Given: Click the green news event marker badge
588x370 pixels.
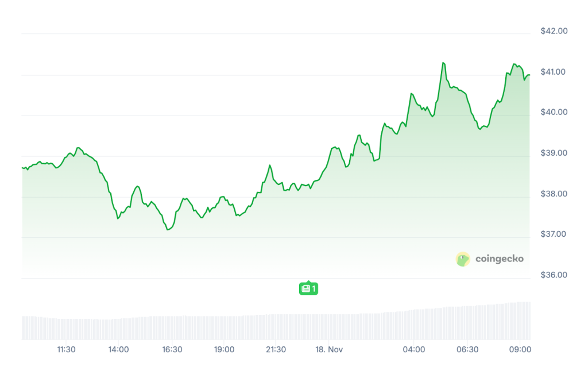Looking at the screenshot, I should click(308, 288).
